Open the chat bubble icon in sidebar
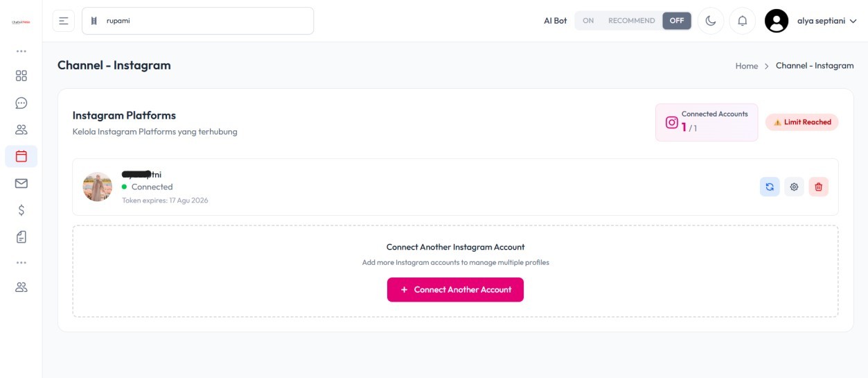Screen dimensions: 868x378 (21, 103)
